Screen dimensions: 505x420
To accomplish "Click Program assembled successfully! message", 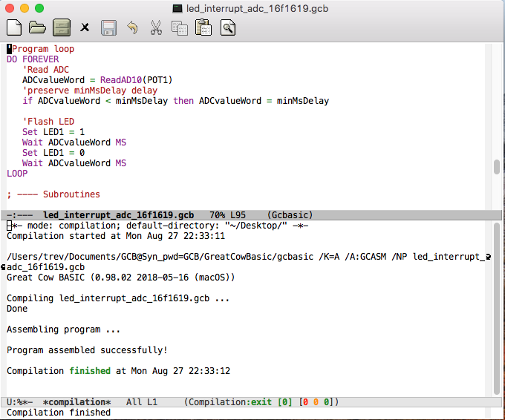I will 87,350.
